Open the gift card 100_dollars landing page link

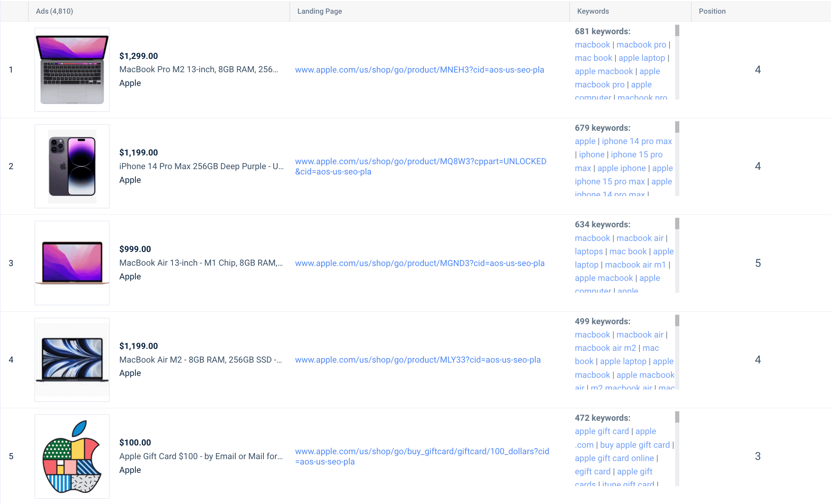click(x=422, y=456)
